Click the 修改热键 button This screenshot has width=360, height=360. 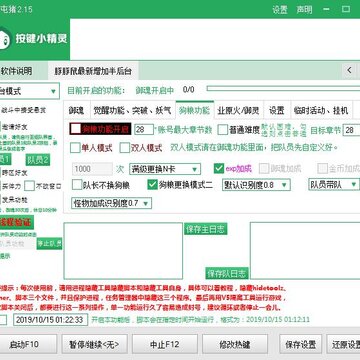pos(235,344)
